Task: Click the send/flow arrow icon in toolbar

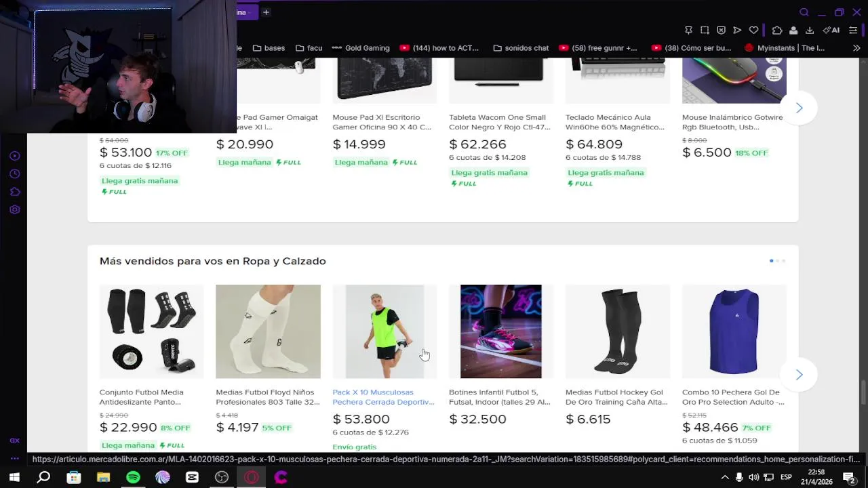Action: click(737, 30)
